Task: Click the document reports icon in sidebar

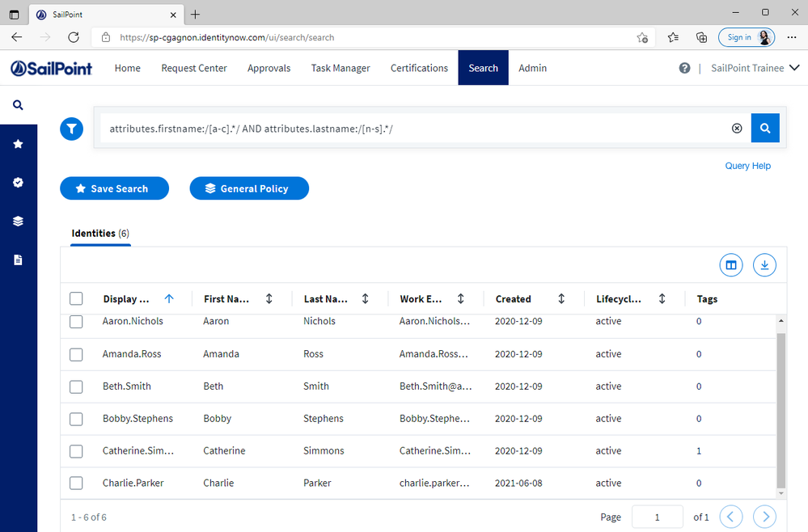Action: (18, 260)
